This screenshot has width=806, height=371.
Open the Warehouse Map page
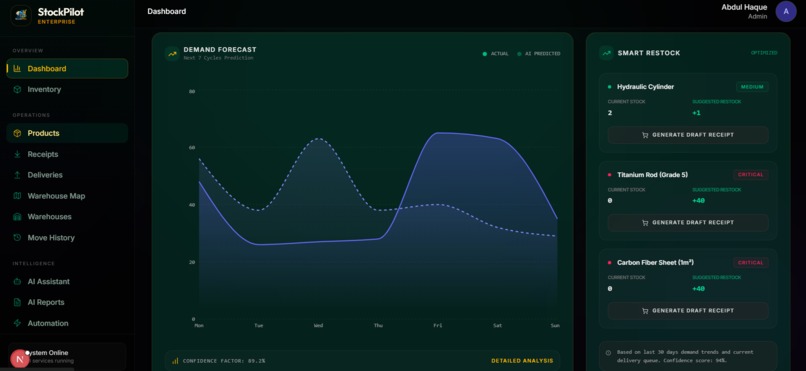pos(67,196)
